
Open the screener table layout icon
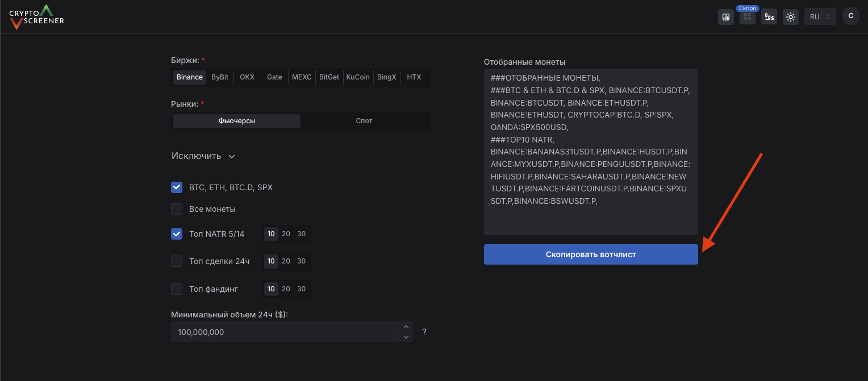726,17
